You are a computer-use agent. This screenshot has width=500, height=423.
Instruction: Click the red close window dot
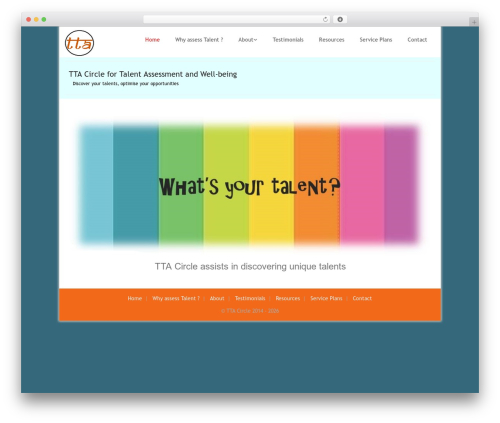[29, 19]
